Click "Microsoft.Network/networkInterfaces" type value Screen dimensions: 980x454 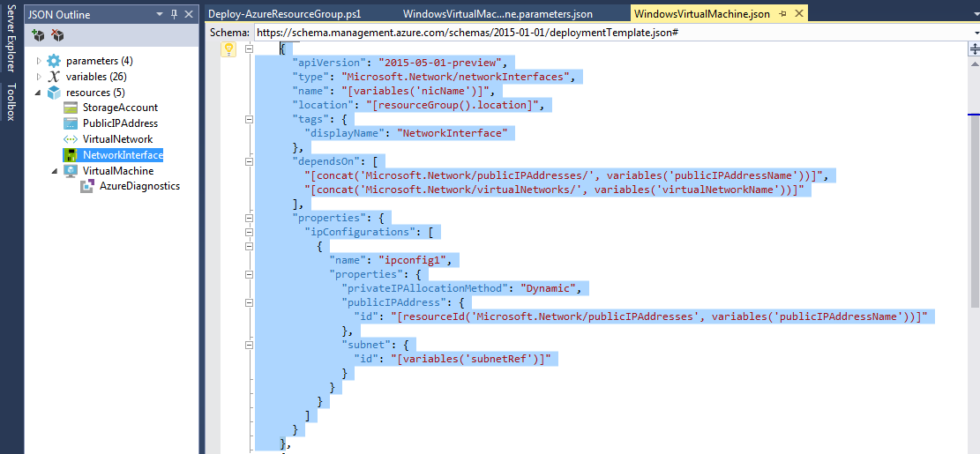[x=458, y=77]
